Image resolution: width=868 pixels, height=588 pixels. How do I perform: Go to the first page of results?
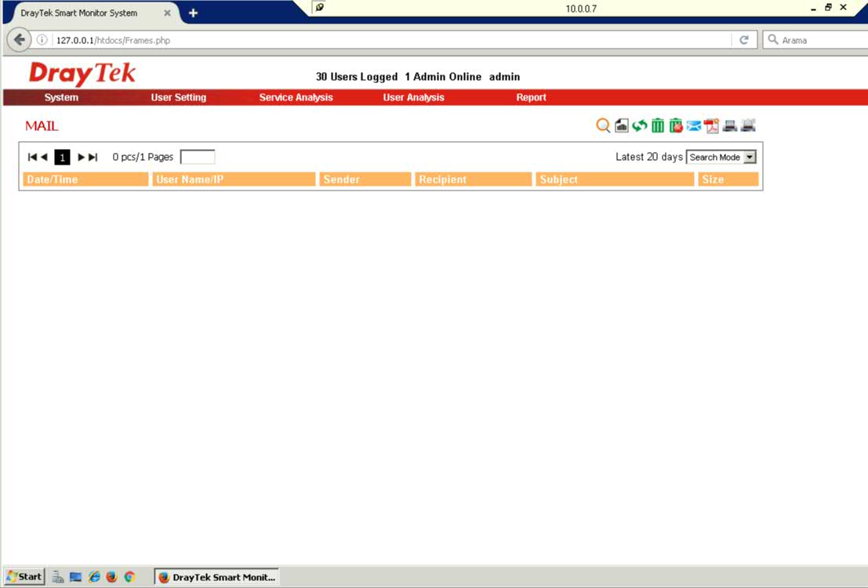(31, 158)
